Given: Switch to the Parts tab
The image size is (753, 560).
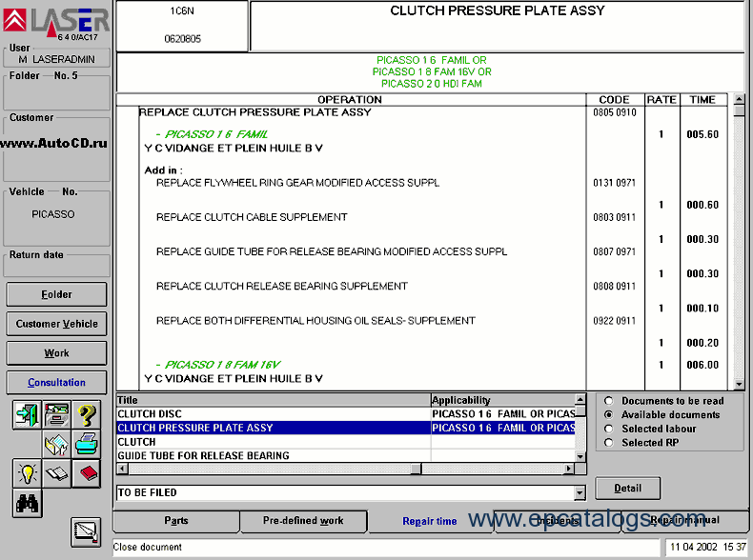Looking at the screenshot, I should (x=175, y=521).
